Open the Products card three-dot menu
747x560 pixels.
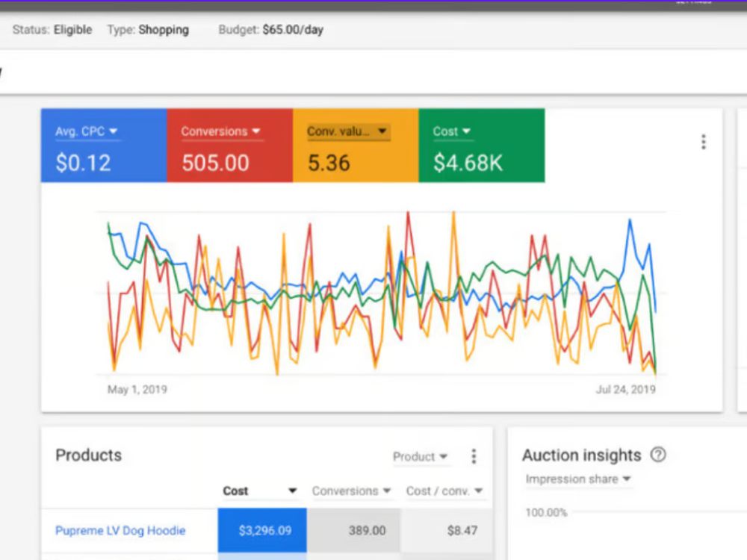(473, 456)
